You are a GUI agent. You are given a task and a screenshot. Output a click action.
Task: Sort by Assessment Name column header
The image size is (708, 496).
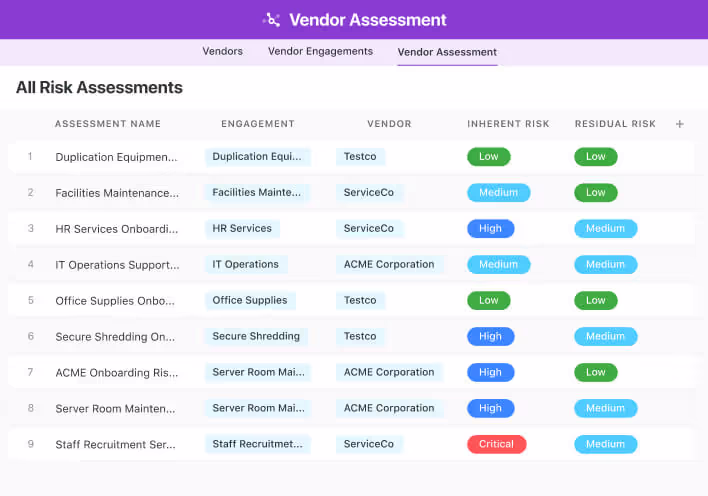point(107,124)
